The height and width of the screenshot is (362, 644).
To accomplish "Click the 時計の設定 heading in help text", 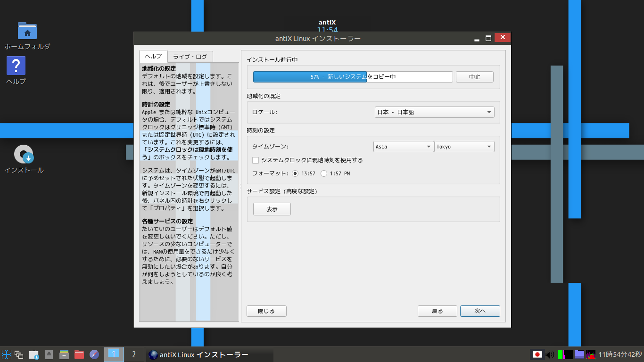I will coord(156,104).
